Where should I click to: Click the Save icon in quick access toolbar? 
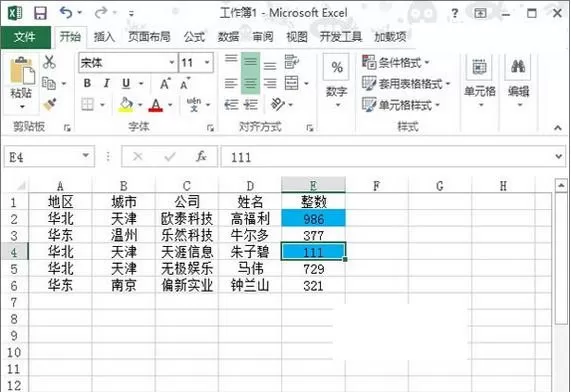(x=40, y=13)
